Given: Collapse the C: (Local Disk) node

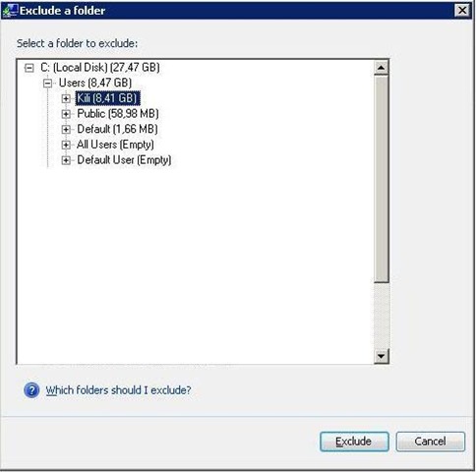Looking at the screenshot, I should click(x=29, y=68).
